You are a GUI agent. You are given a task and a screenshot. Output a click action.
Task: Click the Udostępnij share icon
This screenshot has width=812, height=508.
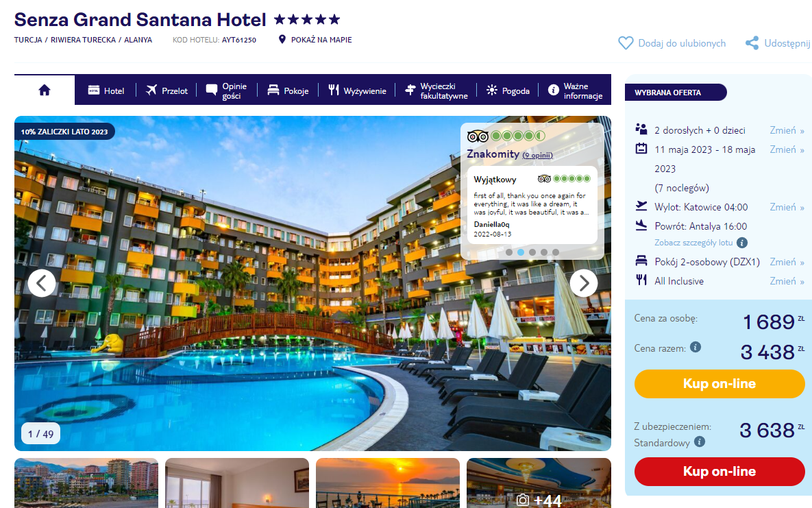pyautogui.click(x=752, y=43)
